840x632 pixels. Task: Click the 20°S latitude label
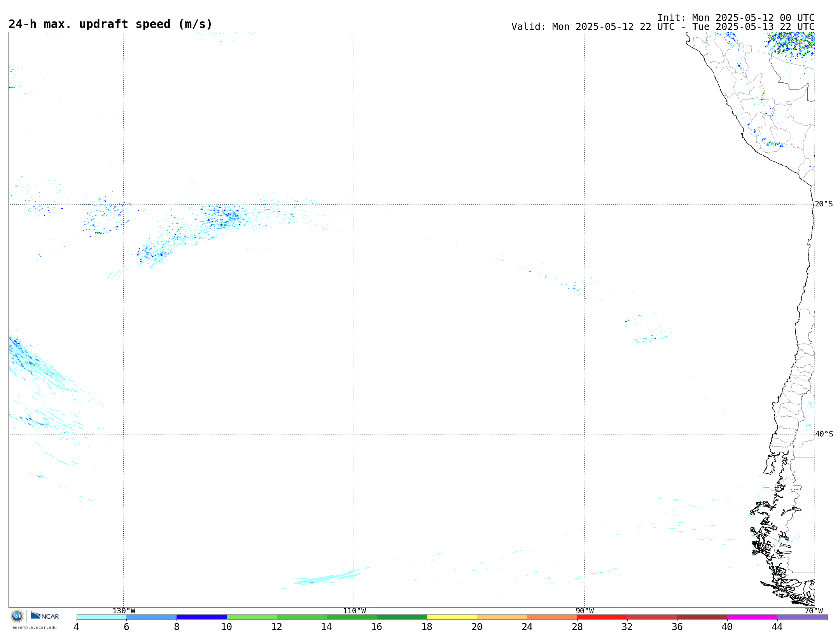coord(824,204)
